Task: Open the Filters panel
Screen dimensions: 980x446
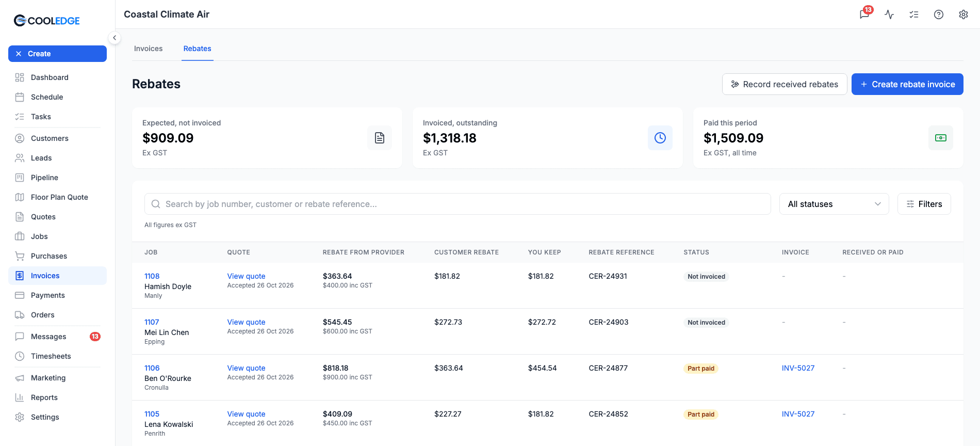Action: [x=924, y=204]
